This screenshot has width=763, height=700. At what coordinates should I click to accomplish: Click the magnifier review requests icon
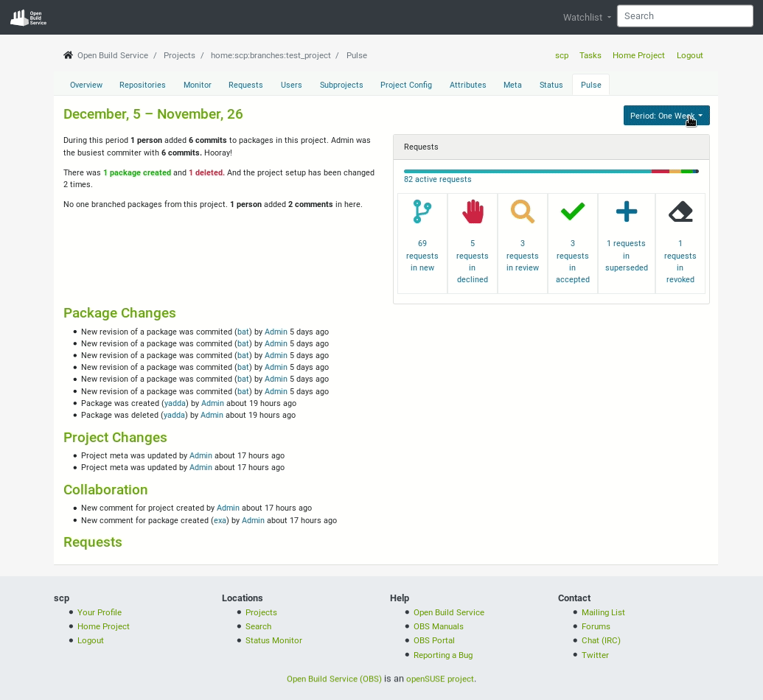(x=523, y=212)
